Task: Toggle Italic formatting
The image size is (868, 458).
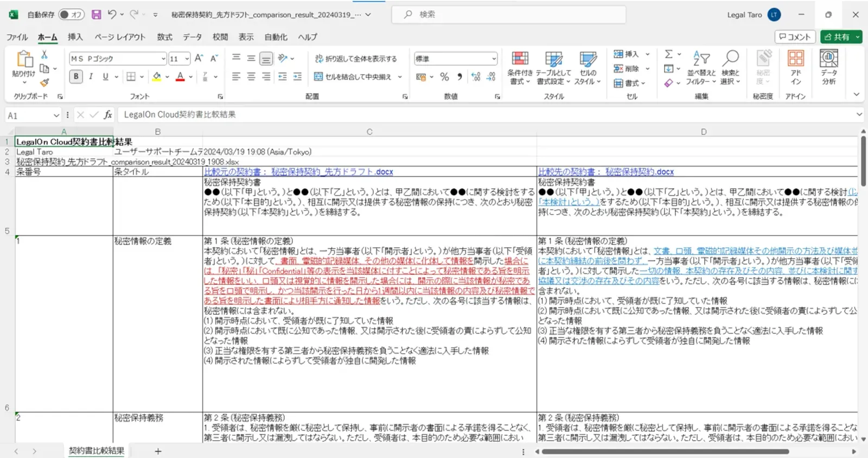Action: (x=91, y=77)
